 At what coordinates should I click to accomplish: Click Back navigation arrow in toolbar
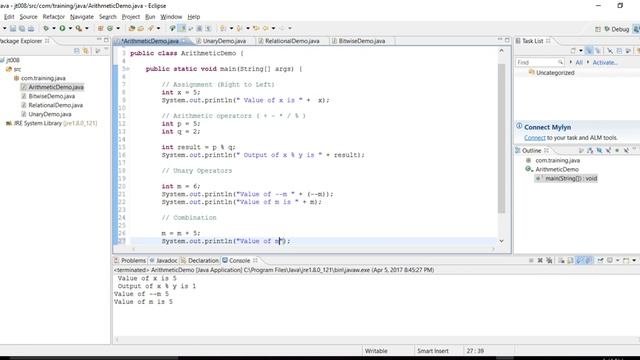pos(266,29)
